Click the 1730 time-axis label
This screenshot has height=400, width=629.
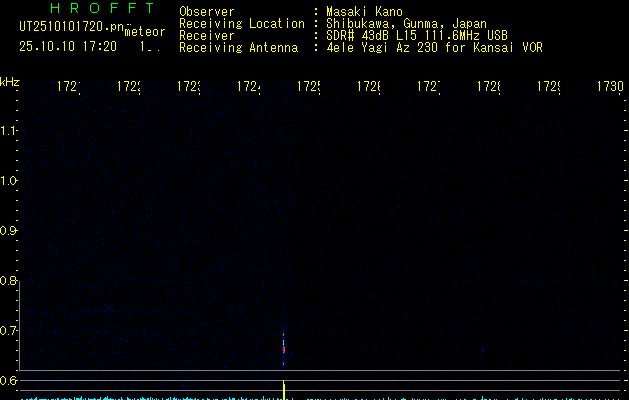(x=610, y=86)
